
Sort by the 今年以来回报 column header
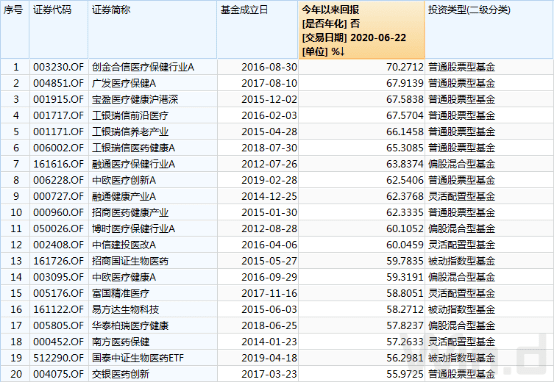(361, 30)
